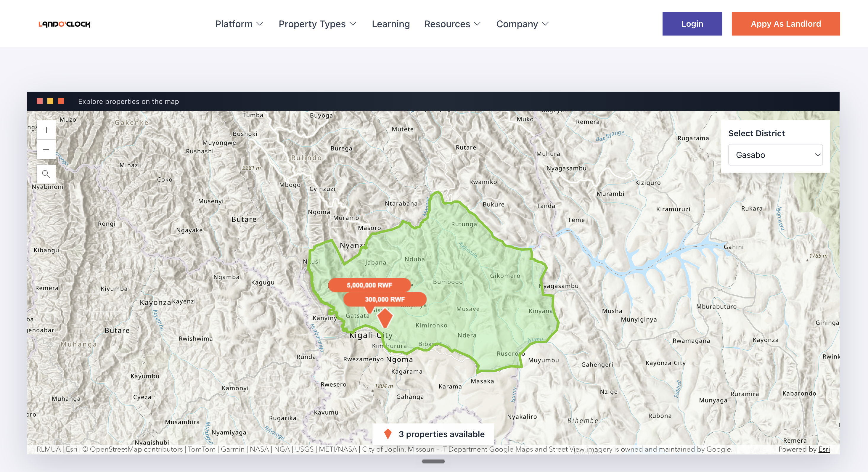The image size is (868, 472).
Task: Click the Nduba label on map
Action: pos(414,259)
